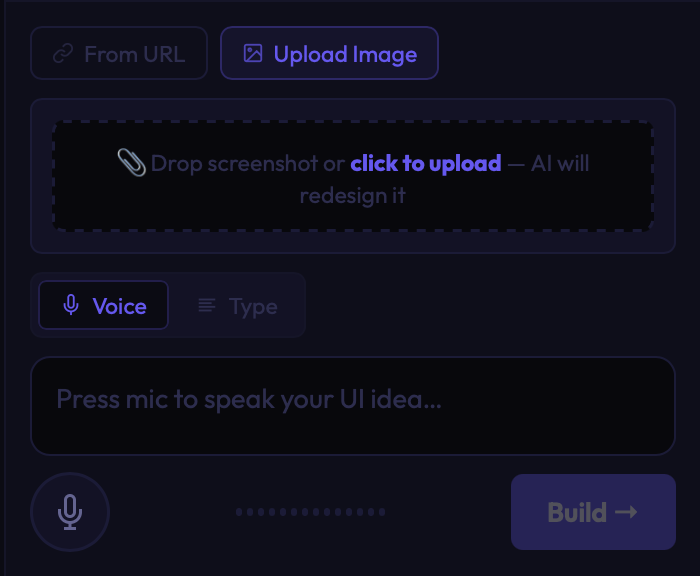Click the "Type" label text
Viewport: 700px width, 576px height.
point(253,306)
